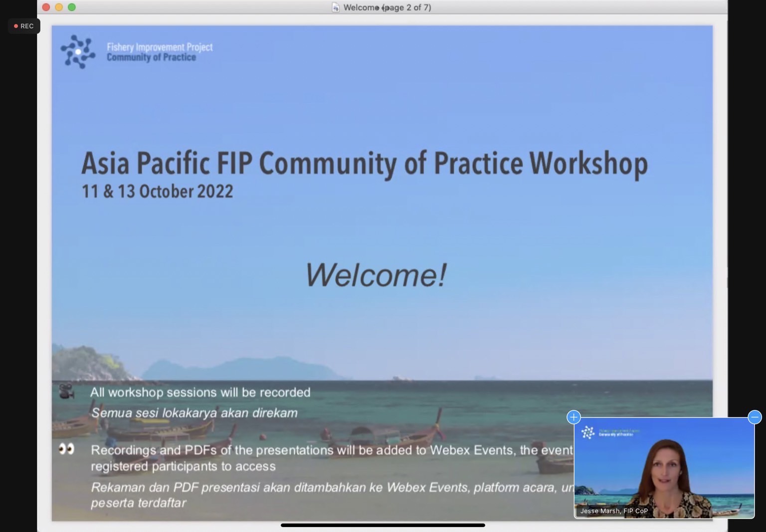The width and height of the screenshot is (766, 532).
Task: Click the video camera emoji on the slide
Action: 66,391
